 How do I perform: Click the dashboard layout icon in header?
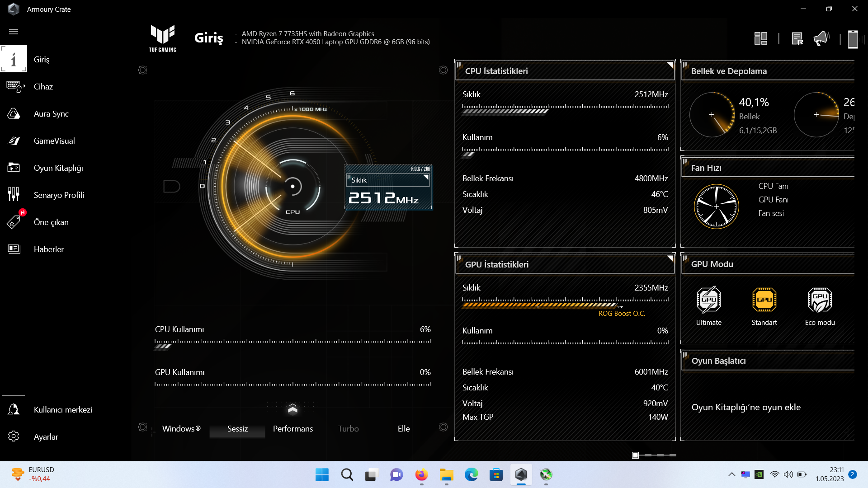pyautogui.click(x=761, y=39)
